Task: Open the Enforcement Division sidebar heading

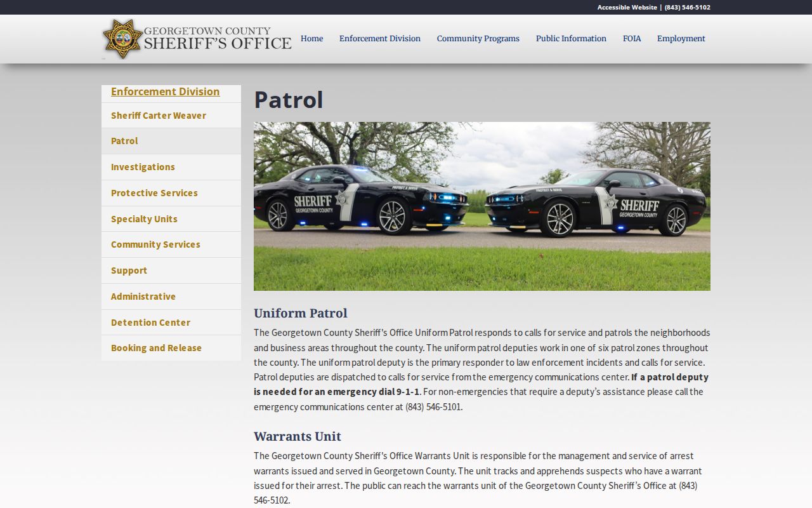Action: coord(165,91)
